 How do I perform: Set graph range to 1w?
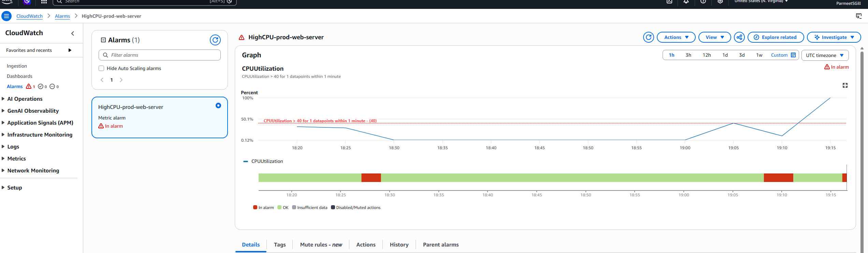click(759, 55)
